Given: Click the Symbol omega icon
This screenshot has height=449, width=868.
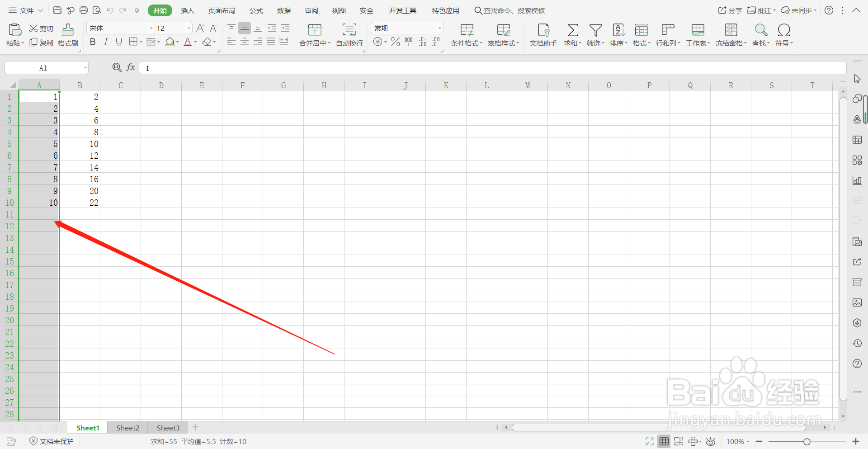Looking at the screenshot, I should pos(784,30).
